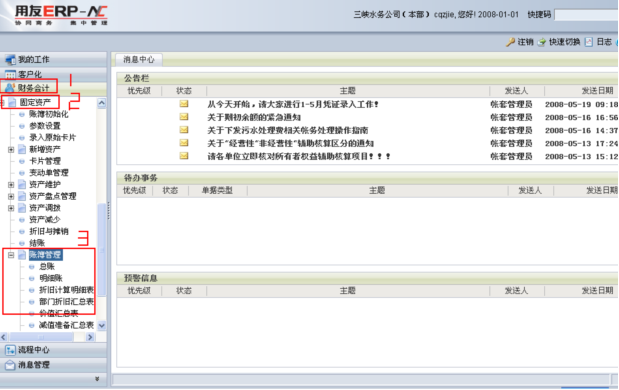Expand sidebar with the bottom double-chevron
The height and width of the screenshot is (390, 619).
click(x=97, y=379)
